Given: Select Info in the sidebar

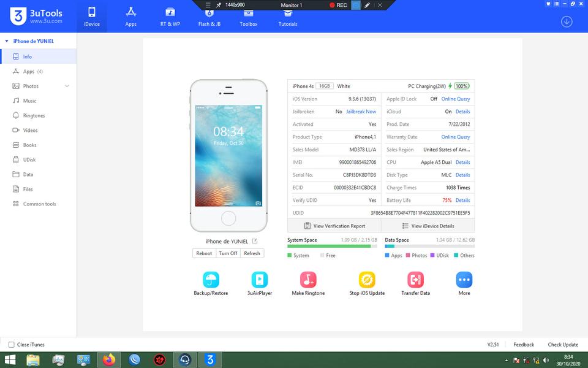Looking at the screenshot, I should 38,56.
